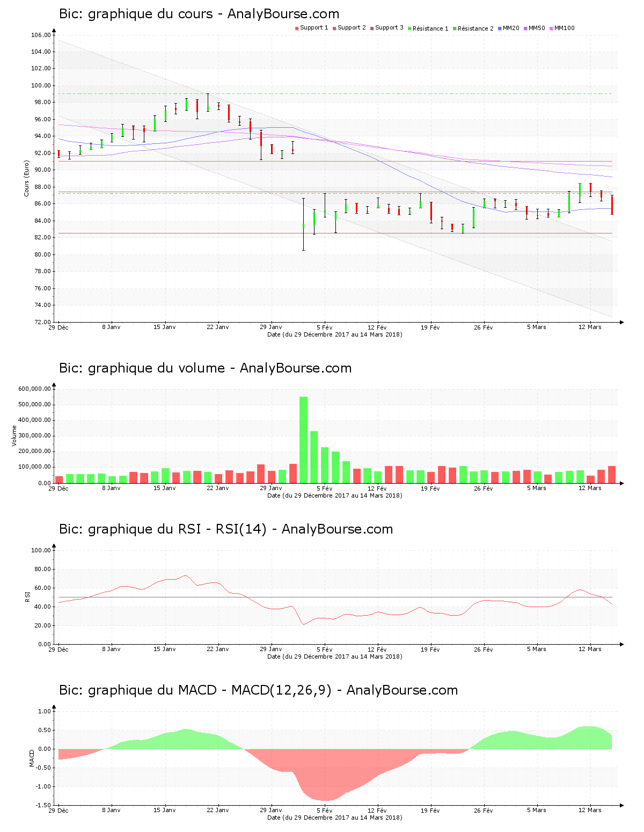The image size is (644, 832).
Task: Click the 'Cours (Euro)' vertical axis label
Action: [x=26, y=178]
